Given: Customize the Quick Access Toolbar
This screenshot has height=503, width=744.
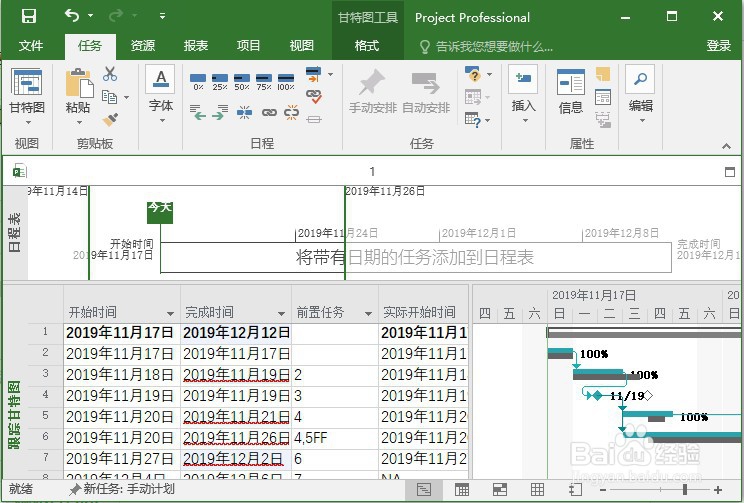Looking at the screenshot, I should click(162, 16).
